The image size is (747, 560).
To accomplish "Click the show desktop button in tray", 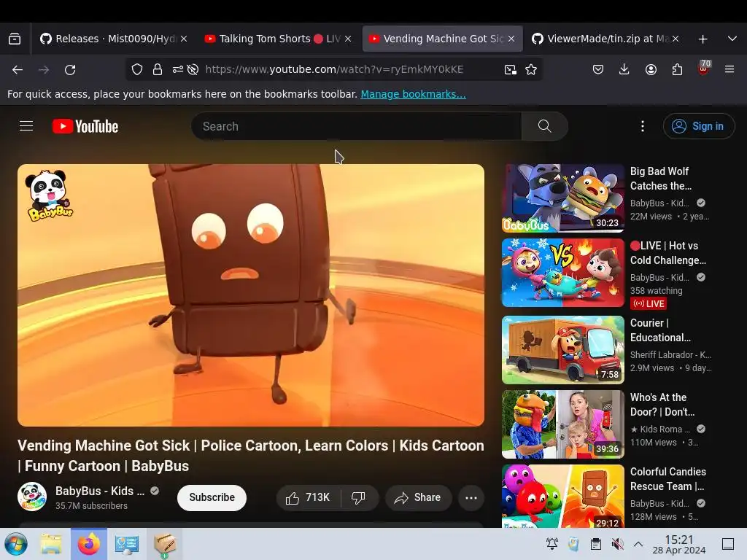I will 728,544.
